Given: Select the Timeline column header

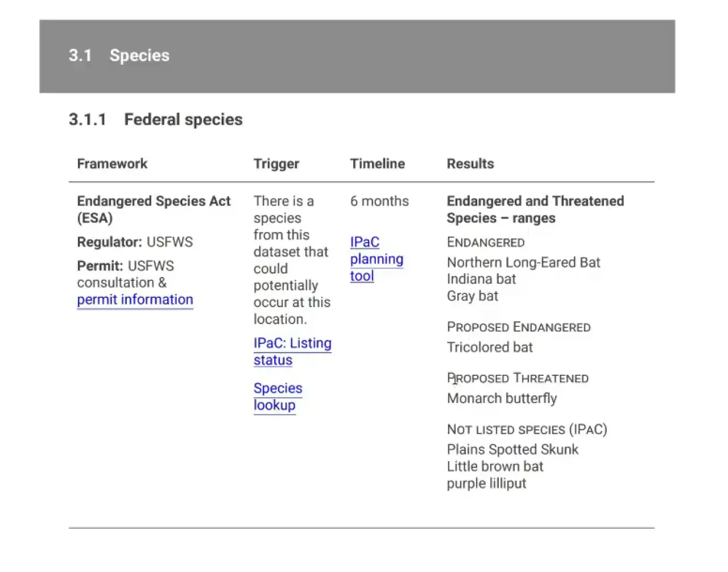Looking at the screenshot, I should tap(377, 164).
